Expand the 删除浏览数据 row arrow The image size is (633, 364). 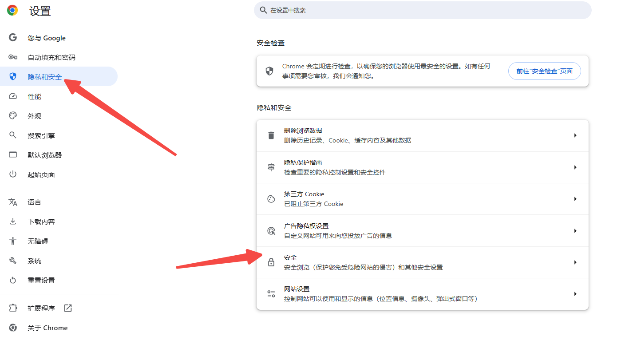tap(575, 135)
